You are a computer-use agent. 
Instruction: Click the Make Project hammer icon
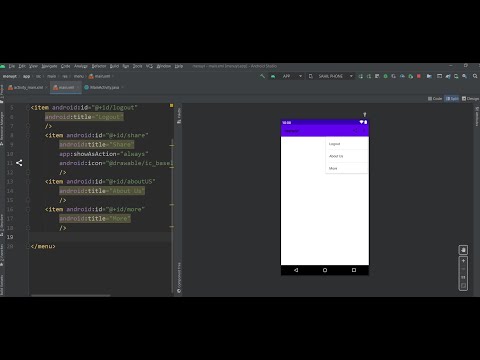(262, 76)
